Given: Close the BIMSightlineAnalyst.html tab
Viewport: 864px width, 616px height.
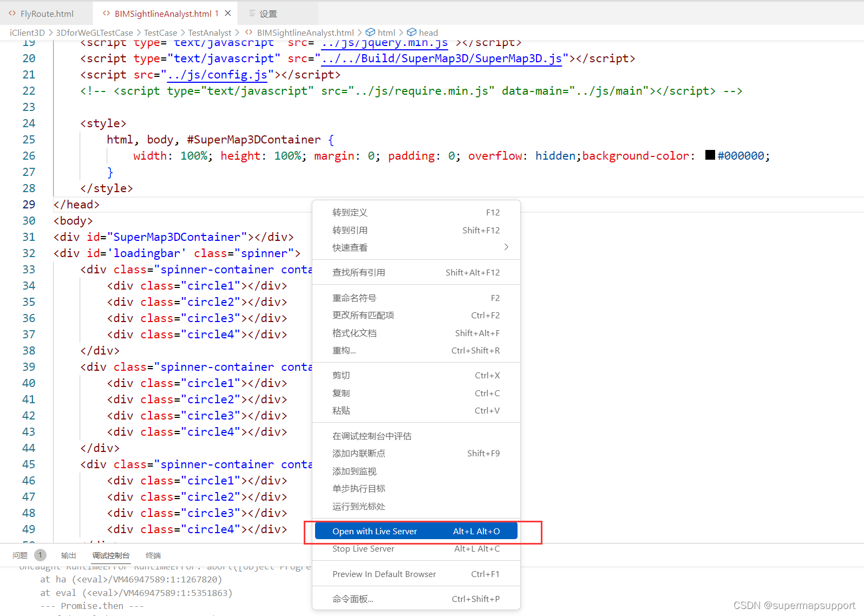Looking at the screenshot, I should tap(228, 14).
